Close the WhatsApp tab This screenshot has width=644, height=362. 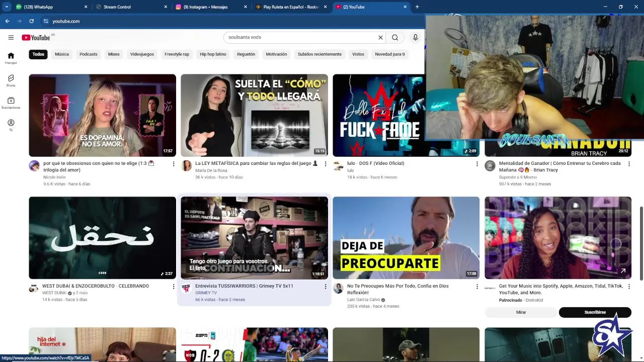coord(86,7)
